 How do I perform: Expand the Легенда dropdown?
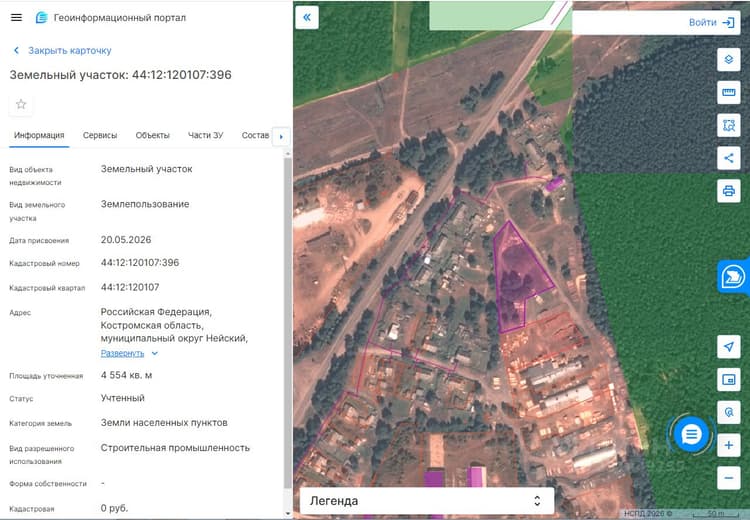(427, 501)
